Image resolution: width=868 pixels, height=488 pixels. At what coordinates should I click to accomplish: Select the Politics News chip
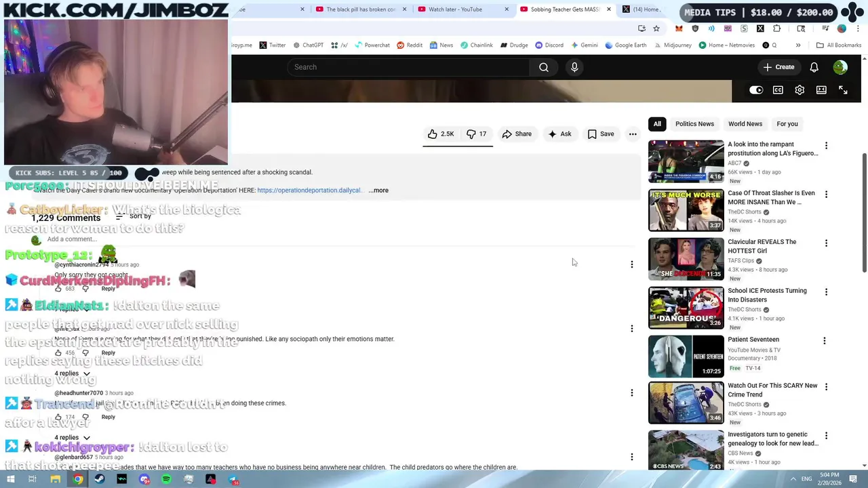click(x=694, y=124)
